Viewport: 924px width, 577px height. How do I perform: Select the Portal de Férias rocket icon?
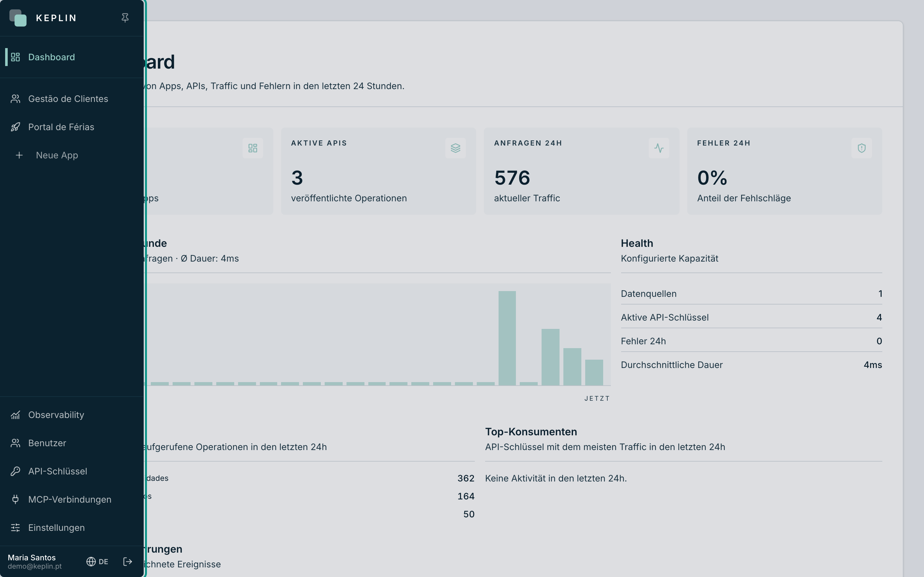(x=15, y=127)
